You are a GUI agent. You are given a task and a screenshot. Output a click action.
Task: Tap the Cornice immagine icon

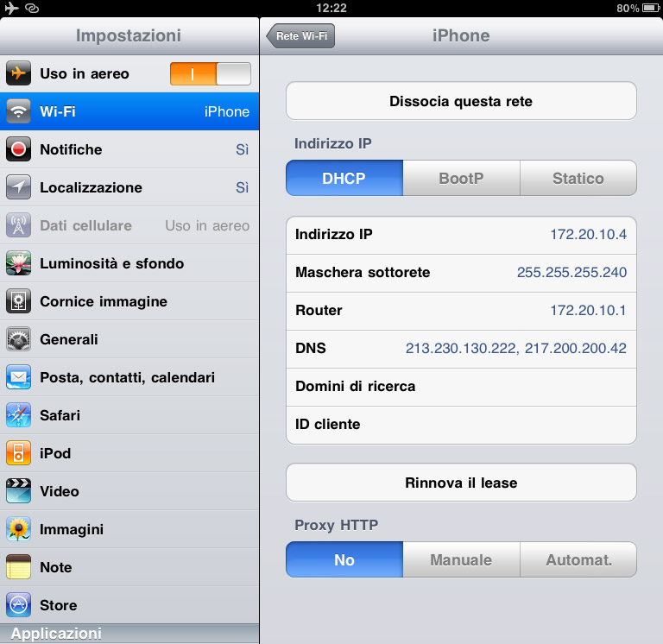coord(18,301)
